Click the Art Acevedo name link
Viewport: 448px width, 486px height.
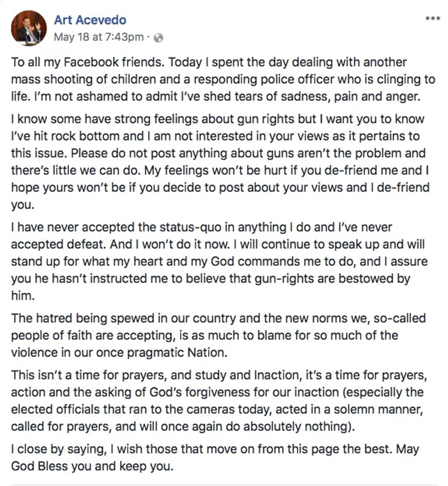[90, 20]
